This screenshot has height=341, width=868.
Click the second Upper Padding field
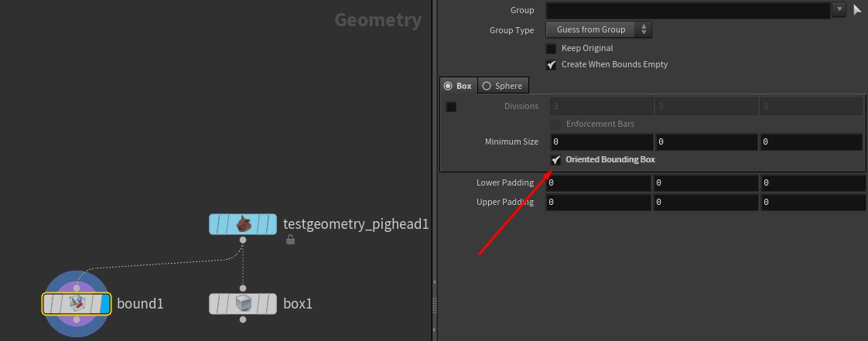click(705, 203)
